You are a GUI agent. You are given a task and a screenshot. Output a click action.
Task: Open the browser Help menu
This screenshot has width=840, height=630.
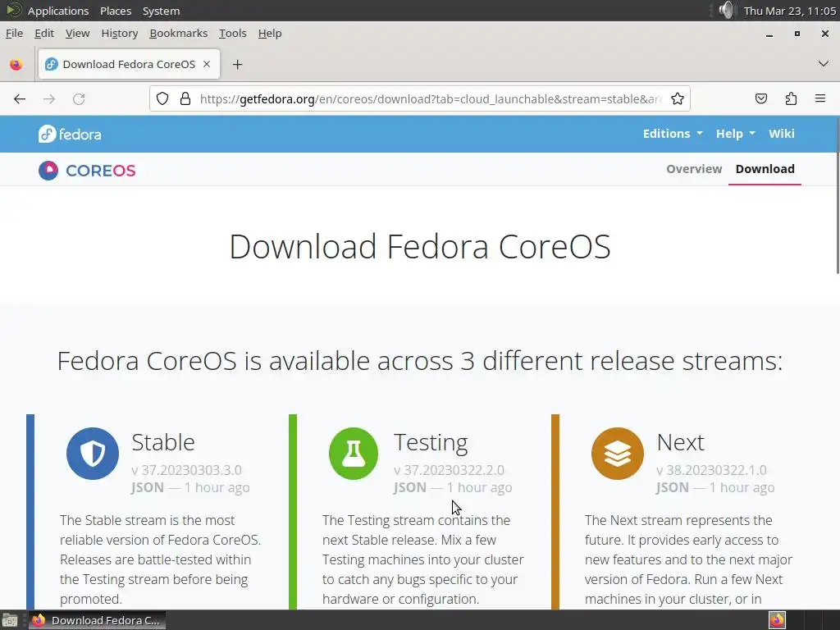(x=269, y=33)
